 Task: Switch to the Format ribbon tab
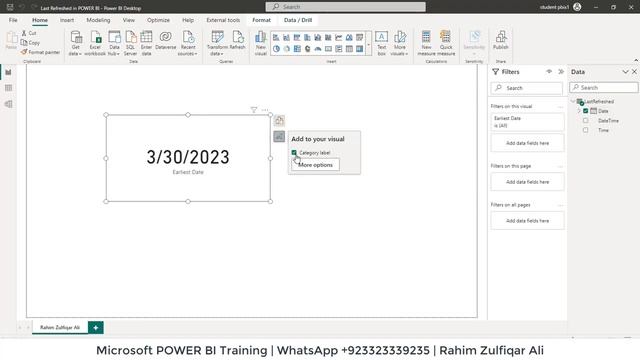(x=261, y=20)
